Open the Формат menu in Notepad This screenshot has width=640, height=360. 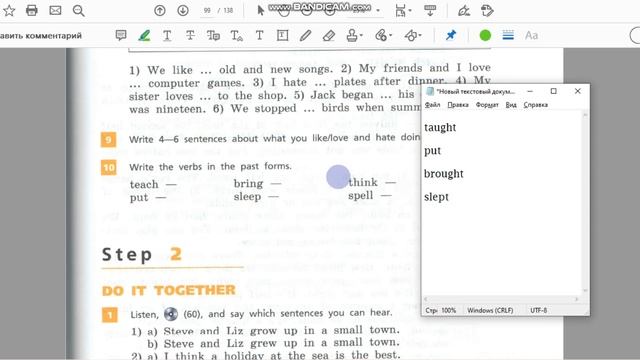[487, 105]
